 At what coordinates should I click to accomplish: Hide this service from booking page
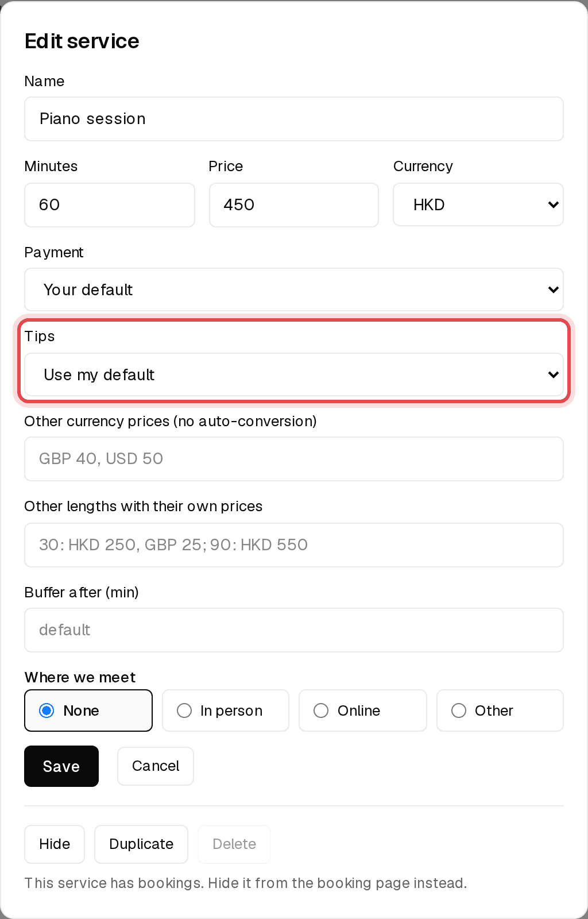(55, 844)
